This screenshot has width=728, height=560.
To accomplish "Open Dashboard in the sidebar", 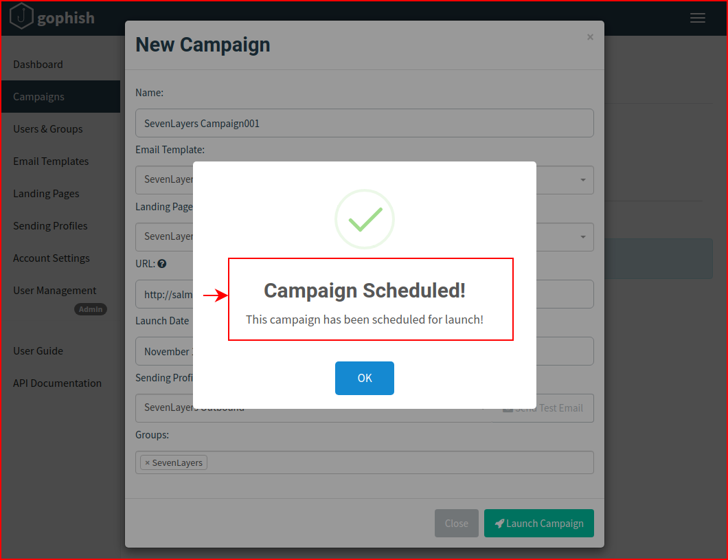I will pyautogui.click(x=38, y=65).
